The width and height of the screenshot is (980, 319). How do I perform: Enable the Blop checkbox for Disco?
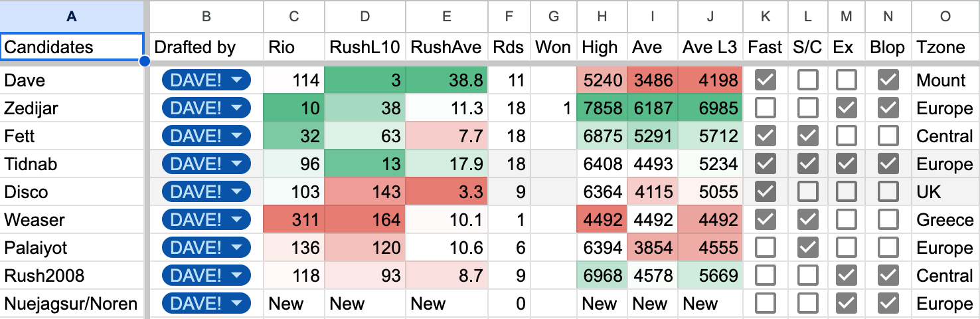888,192
